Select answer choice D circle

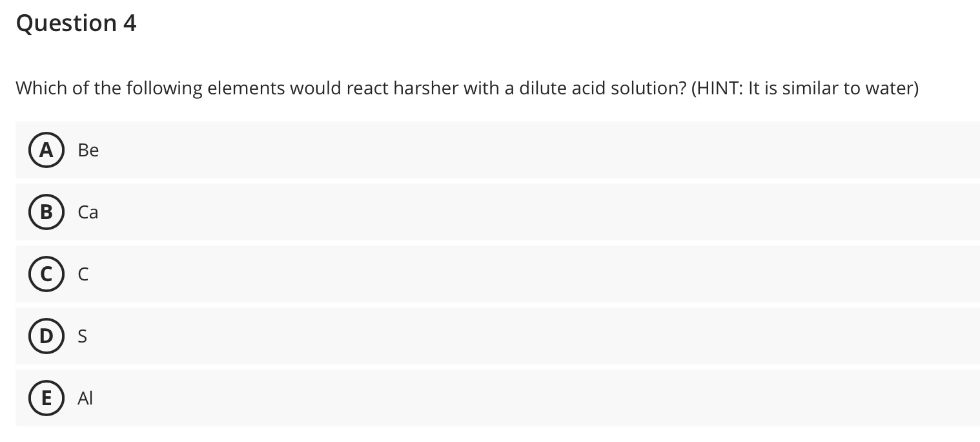(46, 336)
